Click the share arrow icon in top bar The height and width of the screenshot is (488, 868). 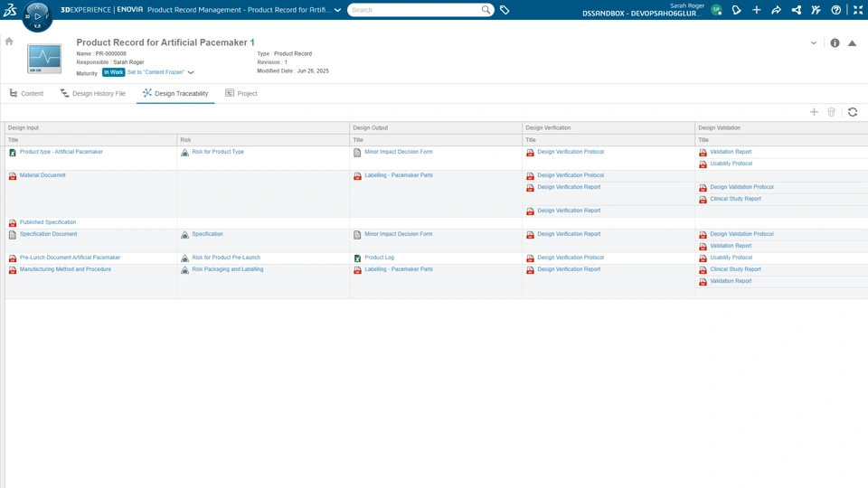(x=776, y=10)
